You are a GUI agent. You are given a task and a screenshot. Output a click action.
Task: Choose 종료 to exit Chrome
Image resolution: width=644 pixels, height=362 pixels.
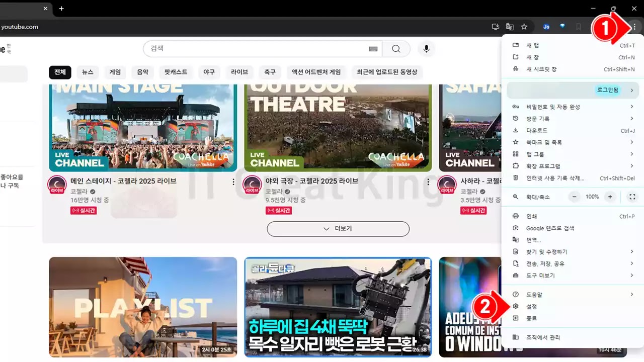click(x=573, y=318)
